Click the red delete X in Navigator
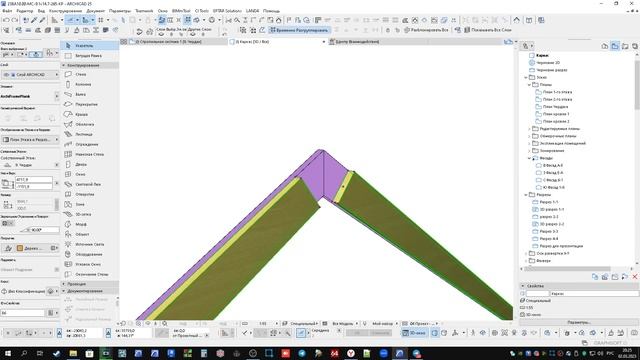The width and height of the screenshot is (640, 360). pos(635,277)
